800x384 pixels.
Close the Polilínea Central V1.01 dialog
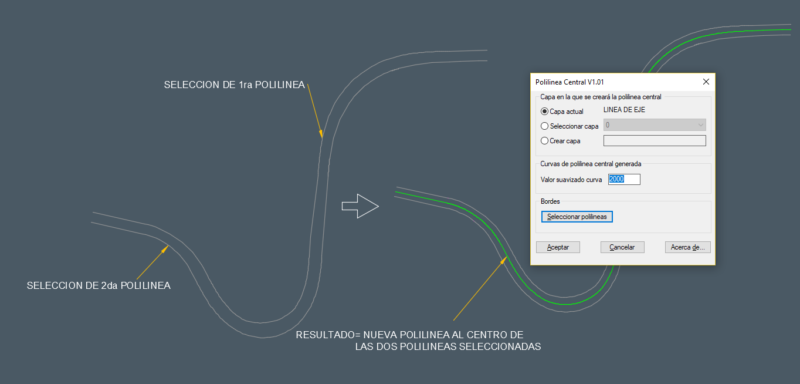(x=706, y=82)
